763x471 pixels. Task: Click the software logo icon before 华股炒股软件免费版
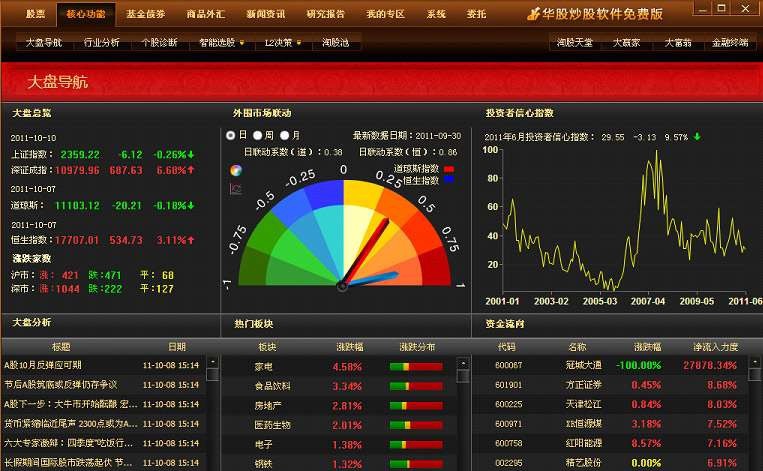[x=534, y=14]
